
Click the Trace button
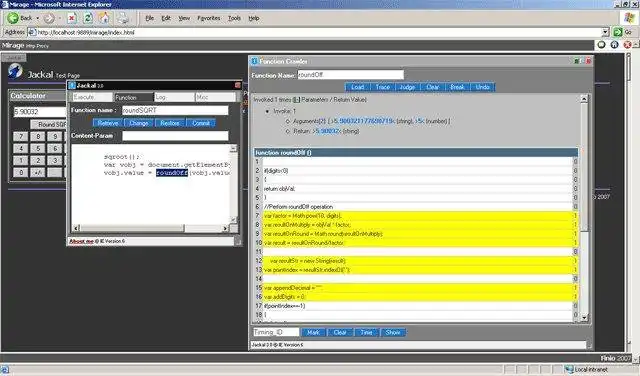click(x=382, y=87)
